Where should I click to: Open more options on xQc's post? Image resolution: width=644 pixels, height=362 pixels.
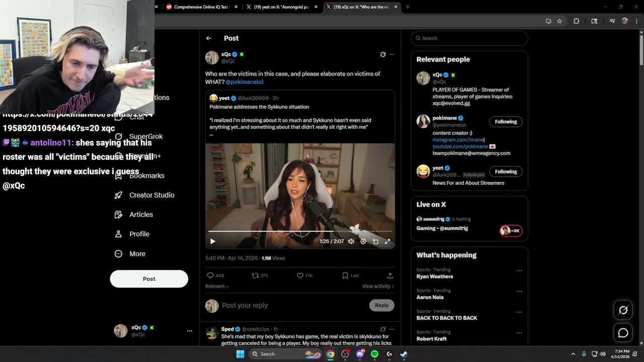point(392,54)
